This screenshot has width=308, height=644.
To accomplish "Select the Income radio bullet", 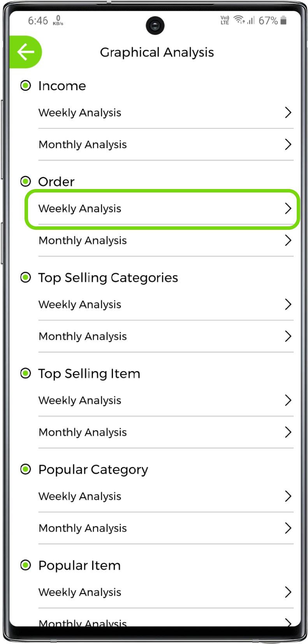I will 26,86.
